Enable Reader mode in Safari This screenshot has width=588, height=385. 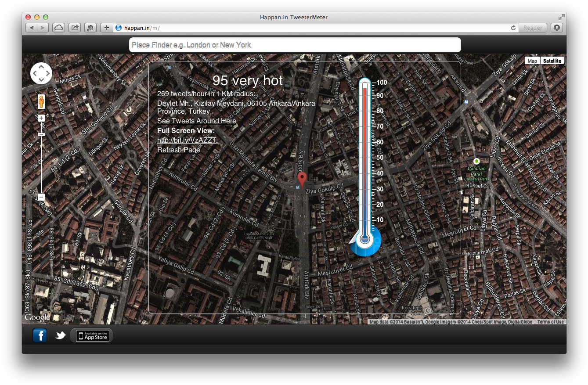pyautogui.click(x=533, y=27)
